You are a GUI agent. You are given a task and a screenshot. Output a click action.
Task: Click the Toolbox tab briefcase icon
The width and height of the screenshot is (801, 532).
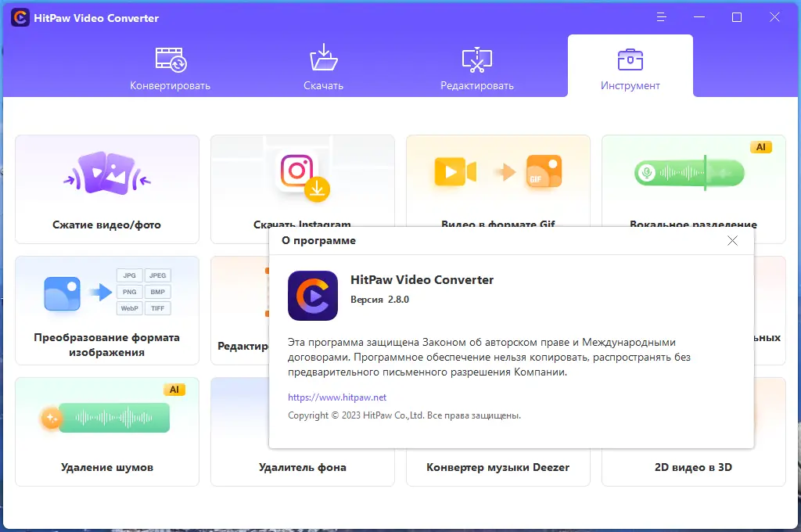[630, 59]
